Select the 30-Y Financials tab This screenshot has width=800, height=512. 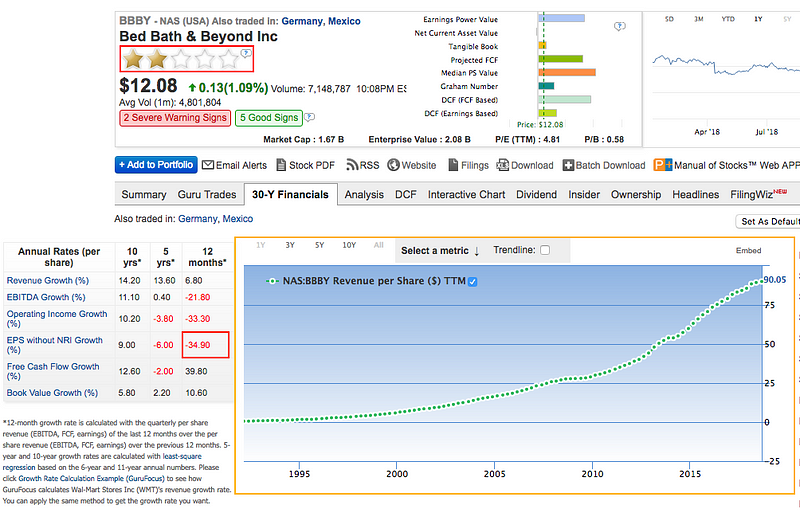pos(290,194)
